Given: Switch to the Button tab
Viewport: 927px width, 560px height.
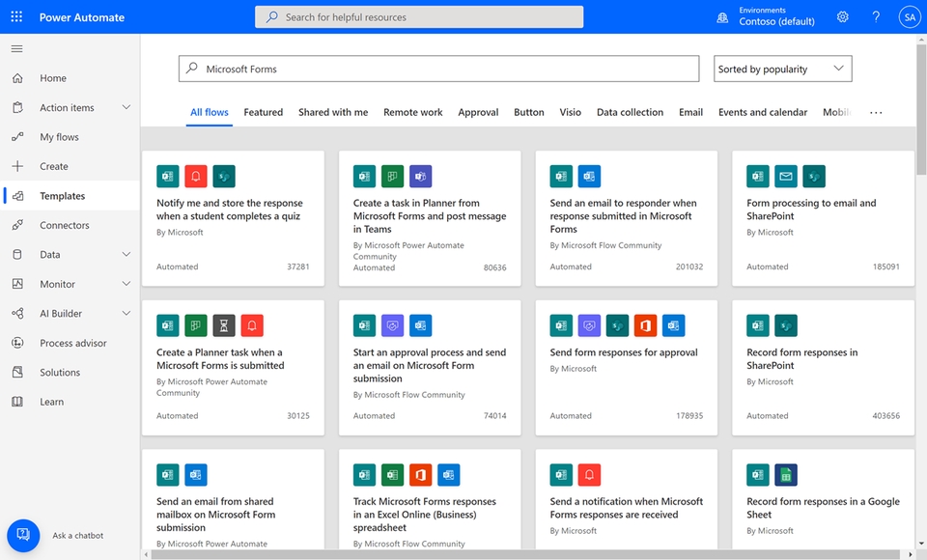Looking at the screenshot, I should pos(528,112).
